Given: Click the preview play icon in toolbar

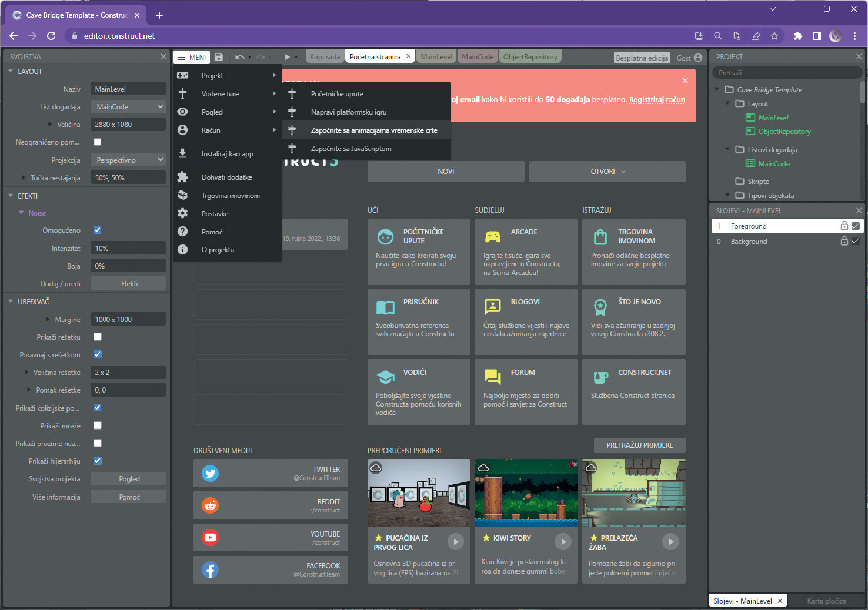Looking at the screenshot, I should 287,57.
